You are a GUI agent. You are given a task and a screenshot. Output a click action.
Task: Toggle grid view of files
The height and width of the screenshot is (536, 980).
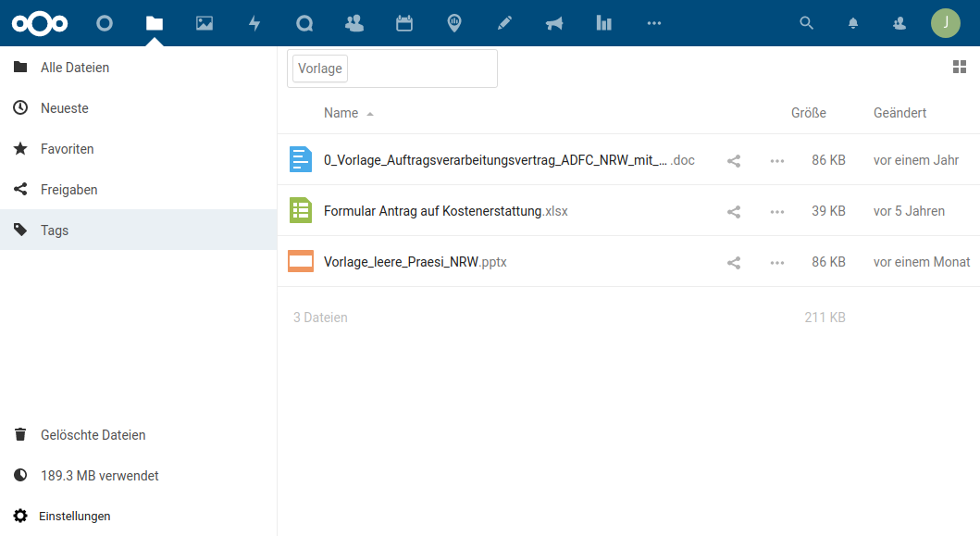pos(959,67)
